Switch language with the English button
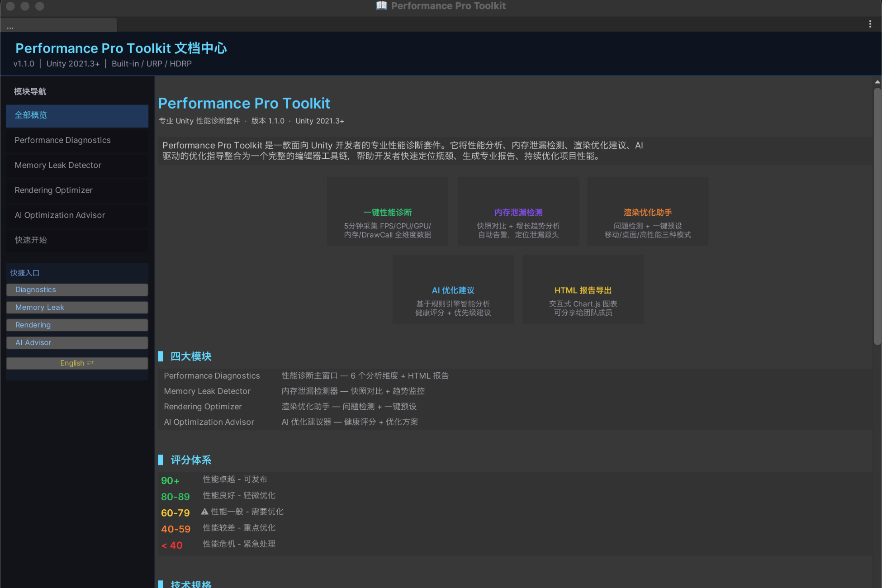882x588 pixels. [x=77, y=363]
